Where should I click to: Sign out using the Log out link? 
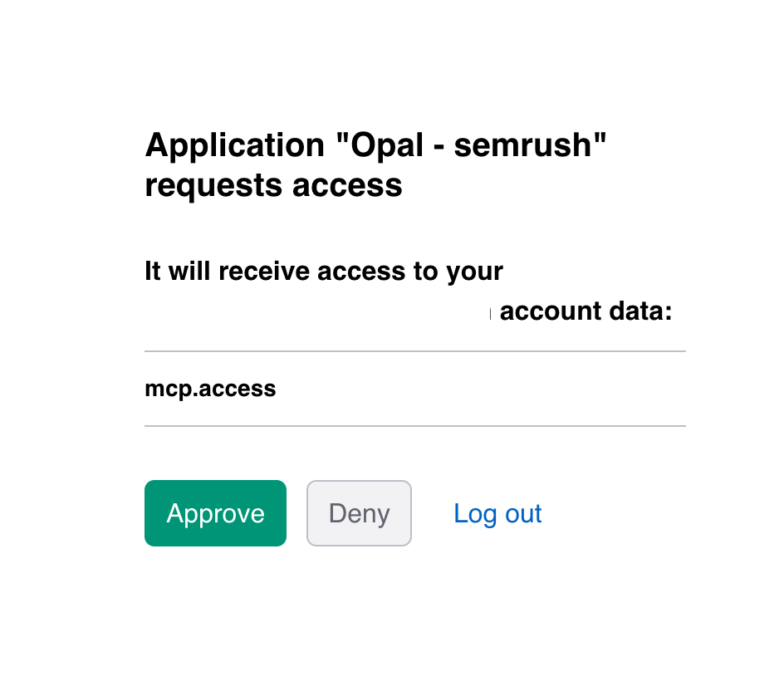pyautogui.click(x=497, y=513)
